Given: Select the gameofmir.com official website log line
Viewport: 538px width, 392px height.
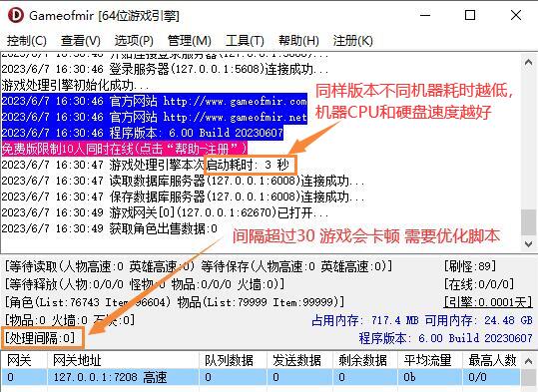Looking at the screenshot, I should click(155, 101).
